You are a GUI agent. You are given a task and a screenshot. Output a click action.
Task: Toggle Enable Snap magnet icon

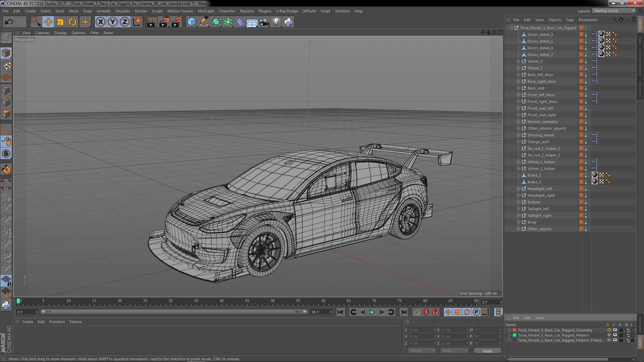click(x=6, y=169)
